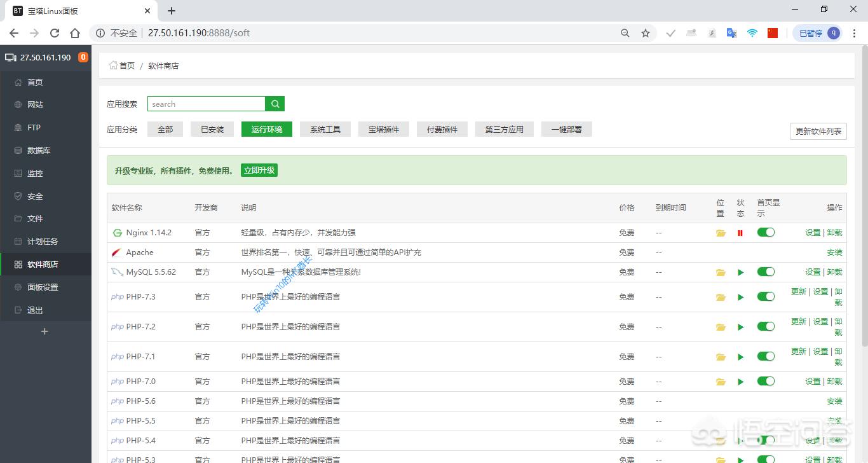This screenshot has width=868, height=463.
Task: Select the 系统工具 category filter
Action: point(325,129)
